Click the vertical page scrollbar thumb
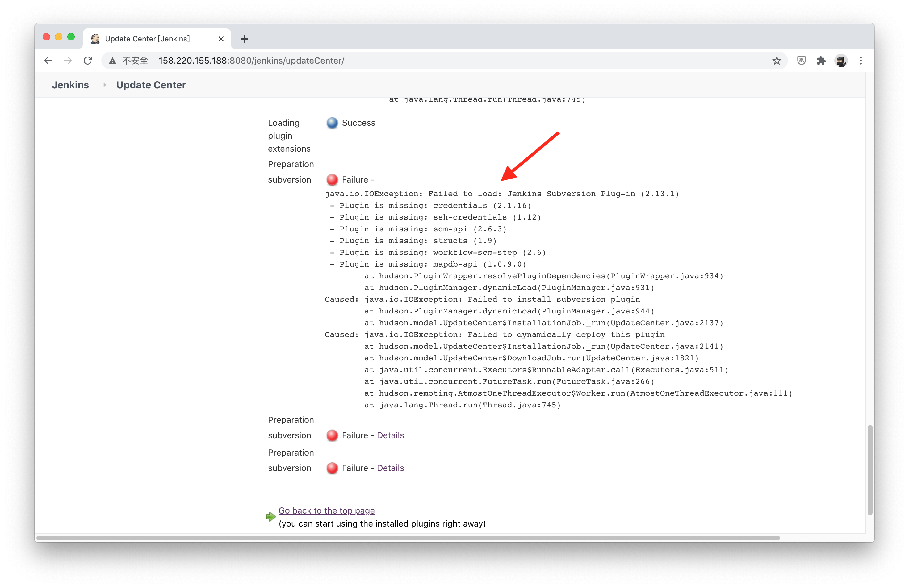Image resolution: width=909 pixels, height=588 pixels. pos(870,470)
